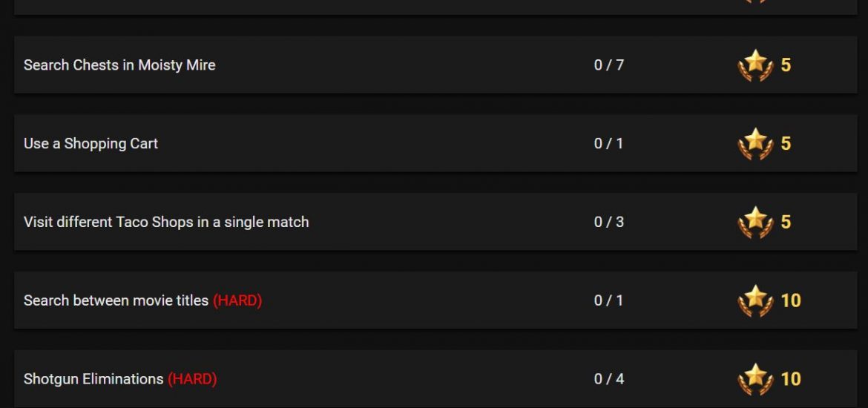This screenshot has height=408, width=868.
Task: Select the 'Shotgun Eliminations' challenge text
Action: pyautogui.click(x=93, y=379)
